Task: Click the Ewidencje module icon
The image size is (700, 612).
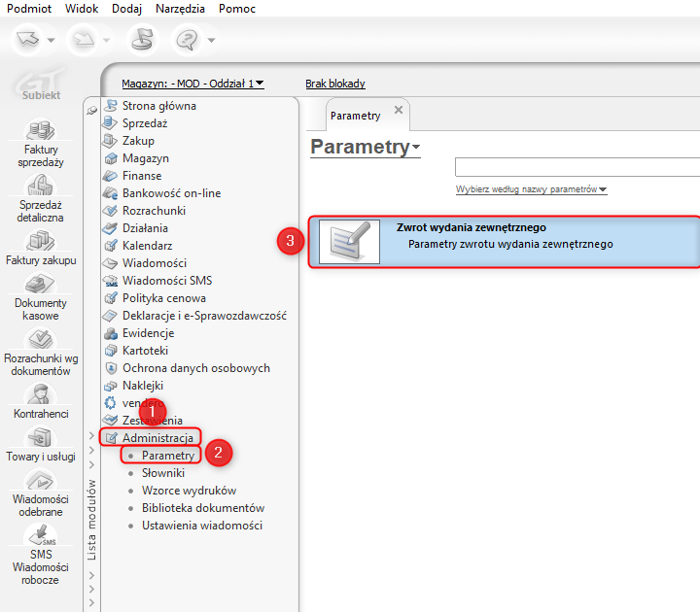Action: click(x=110, y=333)
